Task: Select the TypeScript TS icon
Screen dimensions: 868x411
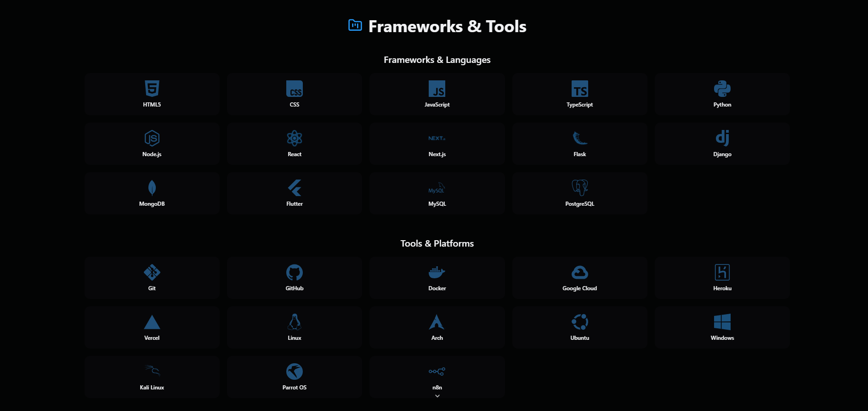Action: (x=579, y=89)
